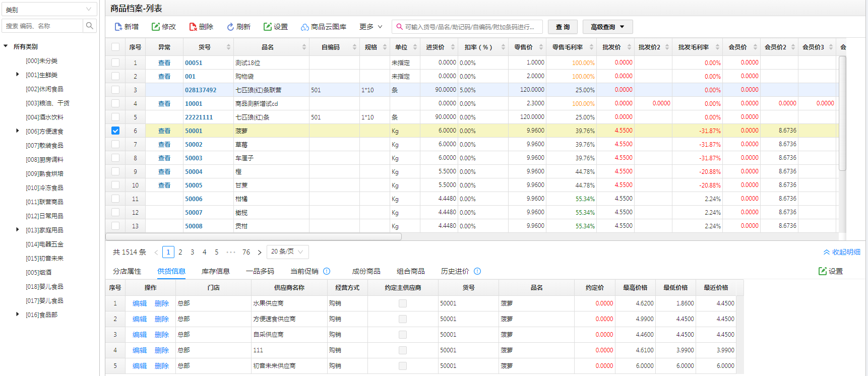The height and width of the screenshot is (376, 868).
Task: Expand the [006]方便速食 category
Action: pyautogui.click(x=18, y=131)
